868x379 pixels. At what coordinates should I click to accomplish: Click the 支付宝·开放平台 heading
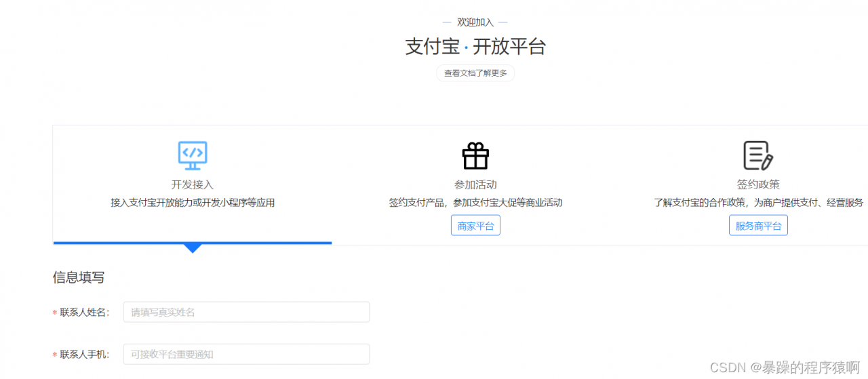[x=475, y=47]
